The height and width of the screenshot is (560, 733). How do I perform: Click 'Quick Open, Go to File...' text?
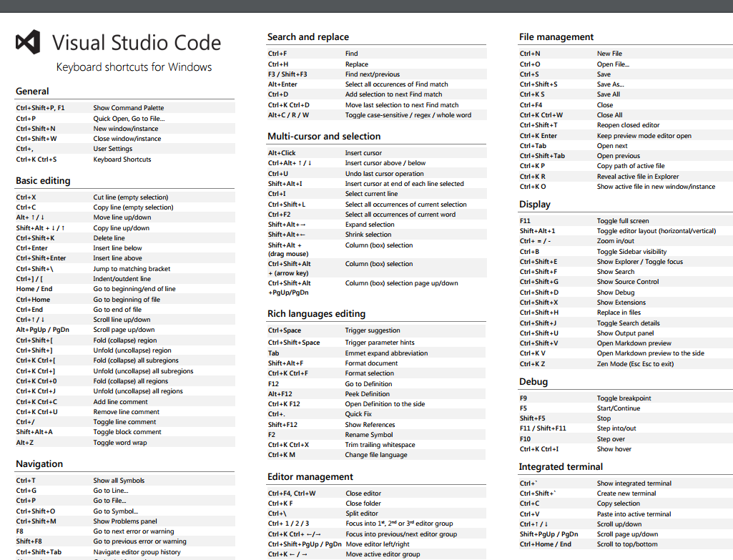click(129, 119)
